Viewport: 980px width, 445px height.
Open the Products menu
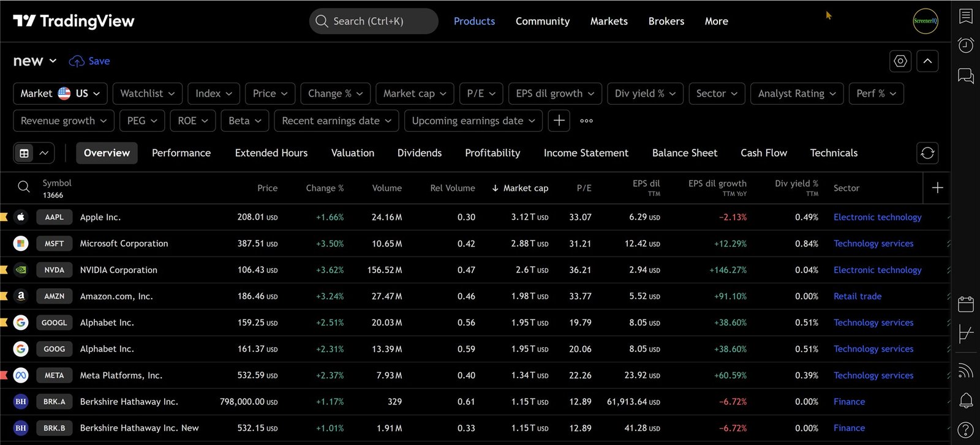coord(474,21)
